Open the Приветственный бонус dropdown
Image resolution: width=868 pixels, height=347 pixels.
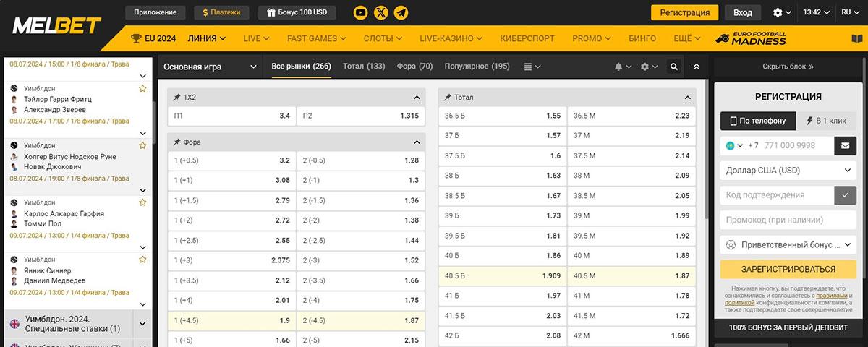(x=788, y=244)
